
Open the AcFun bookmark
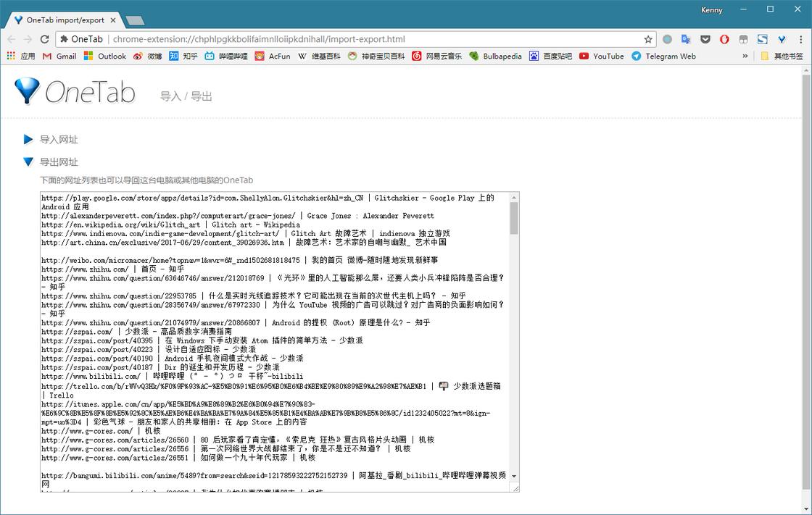(x=273, y=56)
